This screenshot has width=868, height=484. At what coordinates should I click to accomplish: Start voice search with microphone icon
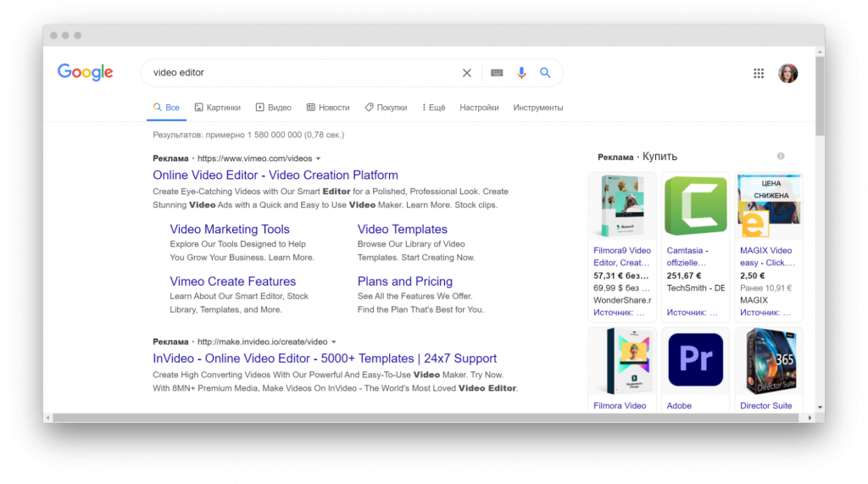click(x=521, y=73)
